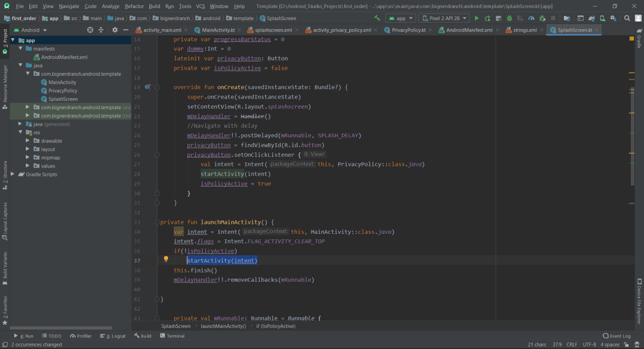Image resolution: width=644 pixels, height=349 pixels.
Task: Expand the res folder in project tree
Action: [21, 132]
